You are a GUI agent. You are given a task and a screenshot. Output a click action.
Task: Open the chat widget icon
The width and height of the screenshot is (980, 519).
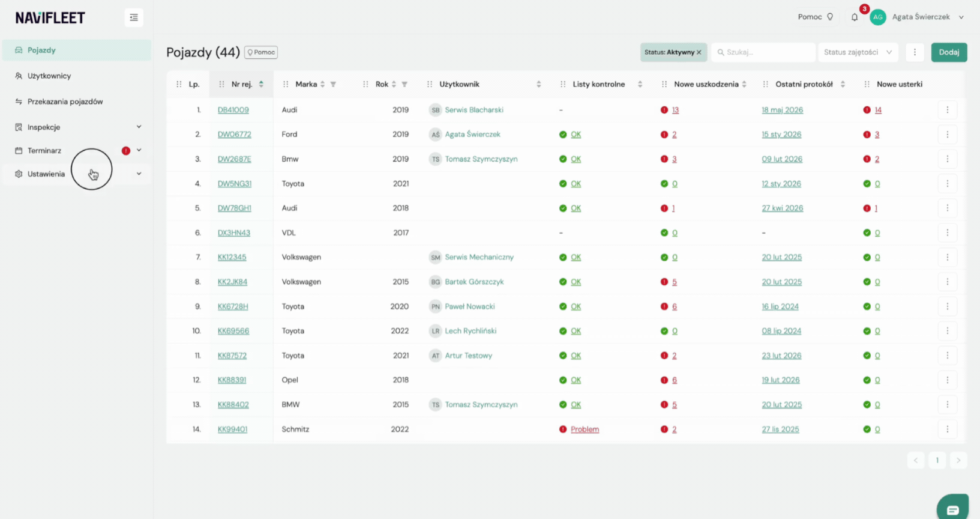pyautogui.click(x=952, y=509)
